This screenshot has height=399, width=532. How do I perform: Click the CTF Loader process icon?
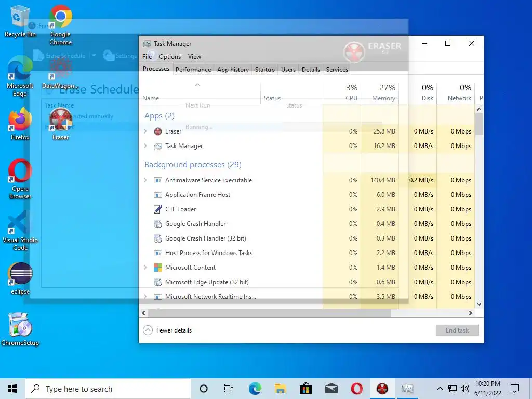(x=158, y=209)
